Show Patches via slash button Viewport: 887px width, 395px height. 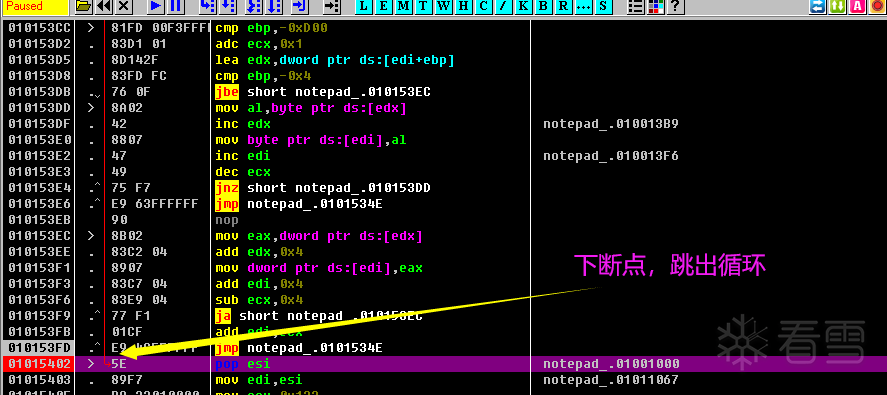(504, 7)
